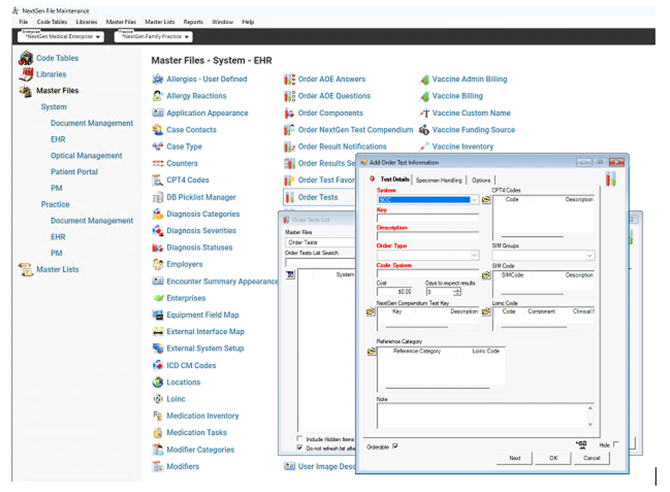
Task: Enable Include Hidden Items checkbox
Action: (301, 438)
